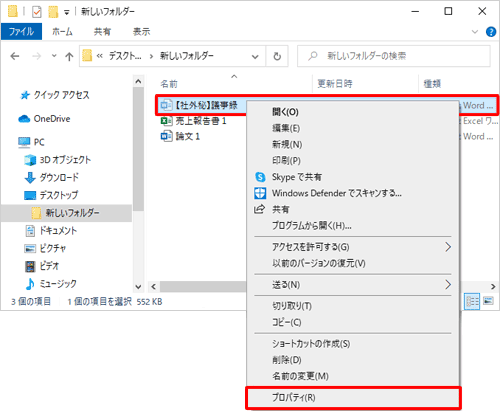Click the navigation pane scroll up arrow

point(138,81)
